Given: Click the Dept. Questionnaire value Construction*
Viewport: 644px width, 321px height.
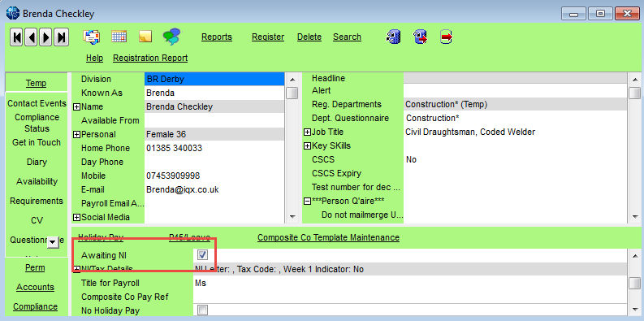Looking at the screenshot, I should point(516,119).
